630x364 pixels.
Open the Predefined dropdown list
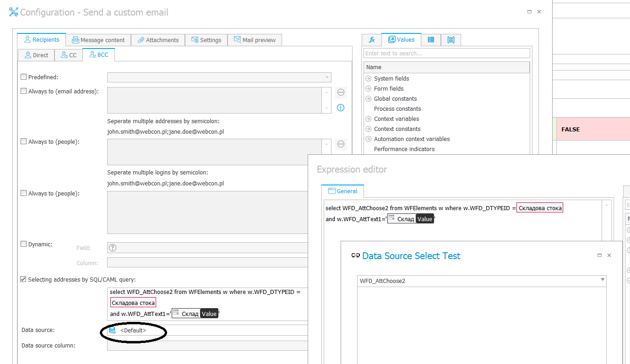pos(327,77)
